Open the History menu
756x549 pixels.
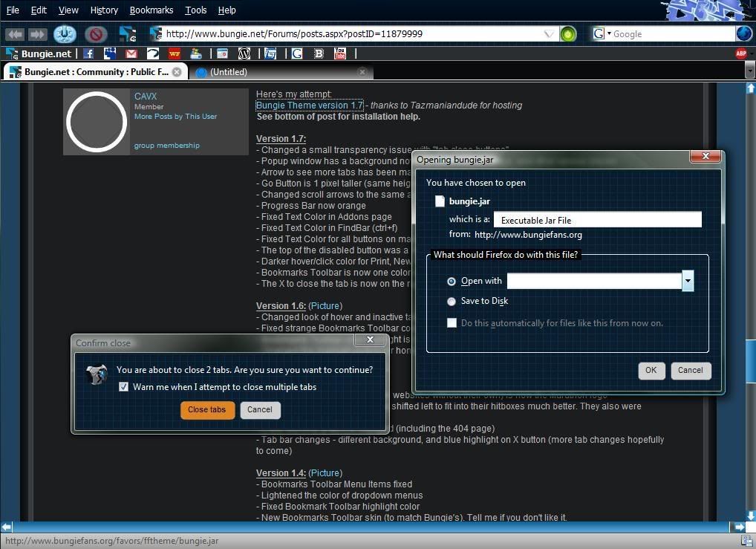pyautogui.click(x=104, y=10)
